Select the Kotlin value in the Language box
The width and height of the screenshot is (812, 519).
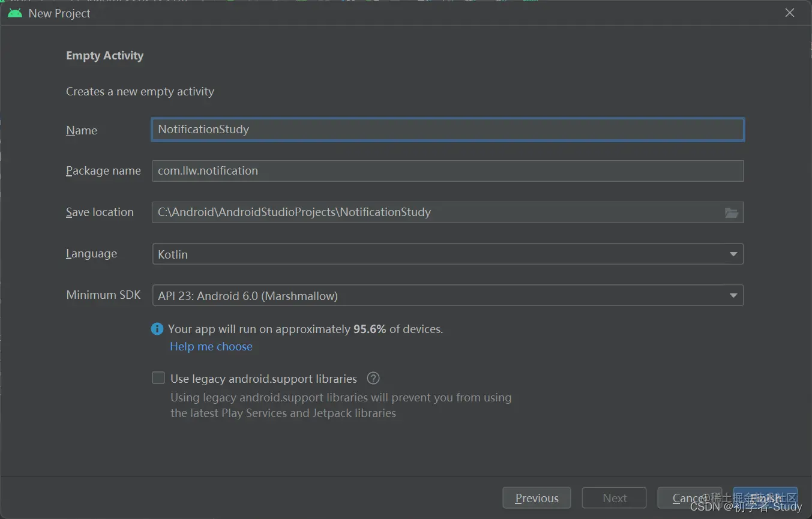(173, 254)
